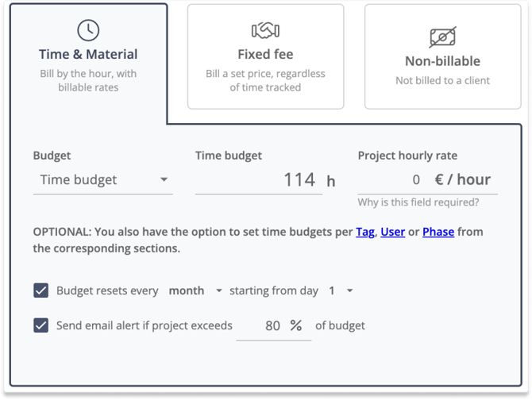Screen dimensions: 532x400
Task: Click the Why is this field required? hint
Action: coord(418,202)
